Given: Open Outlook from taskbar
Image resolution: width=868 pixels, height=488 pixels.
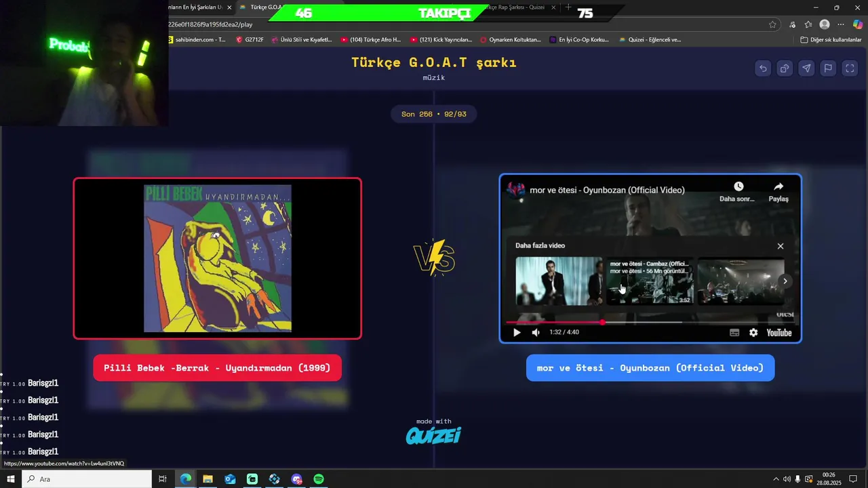Looking at the screenshot, I should tap(230, 479).
